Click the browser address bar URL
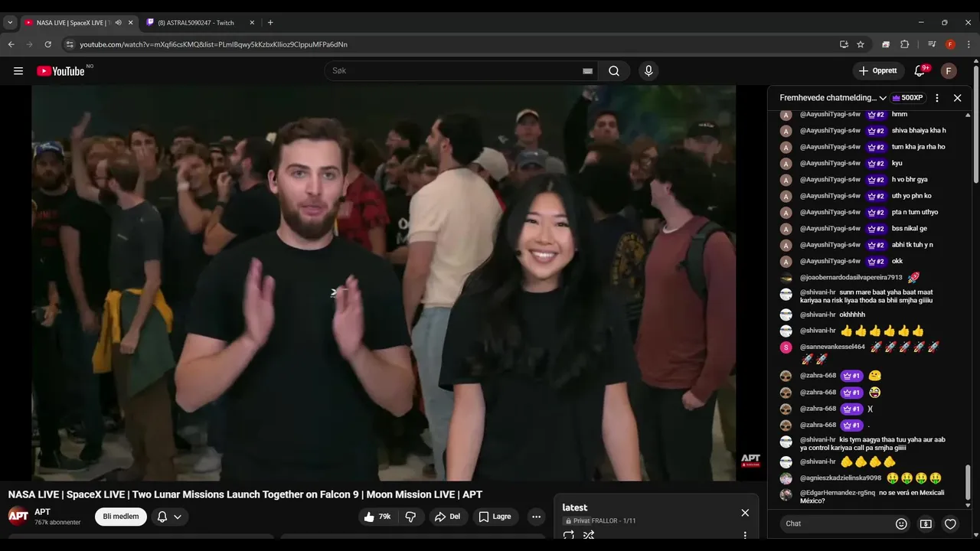The height and width of the screenshot is (551, 980). coord(214,44)
